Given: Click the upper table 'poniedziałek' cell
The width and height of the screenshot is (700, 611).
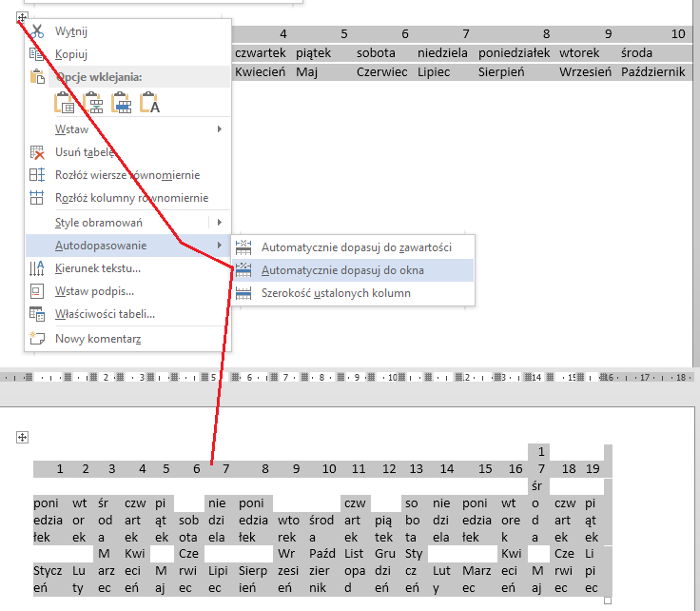Looking at the screenshot, I should point(515,52).
